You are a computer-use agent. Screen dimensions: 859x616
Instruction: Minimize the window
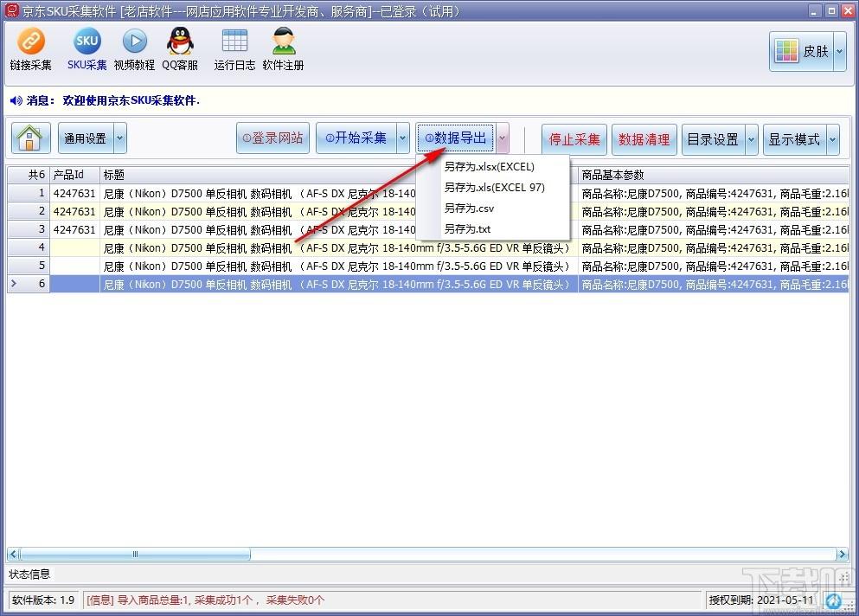point(815,10)
